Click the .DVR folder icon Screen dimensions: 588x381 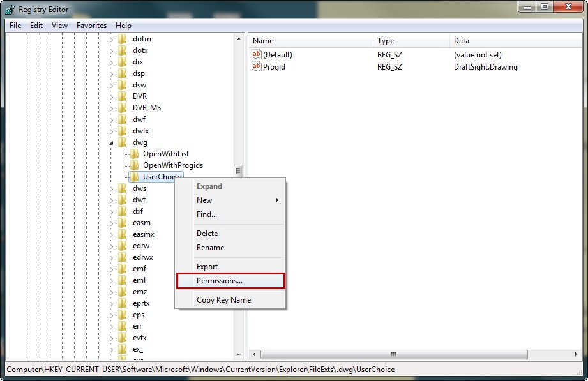pyautogui.click(x=122, y=96)
